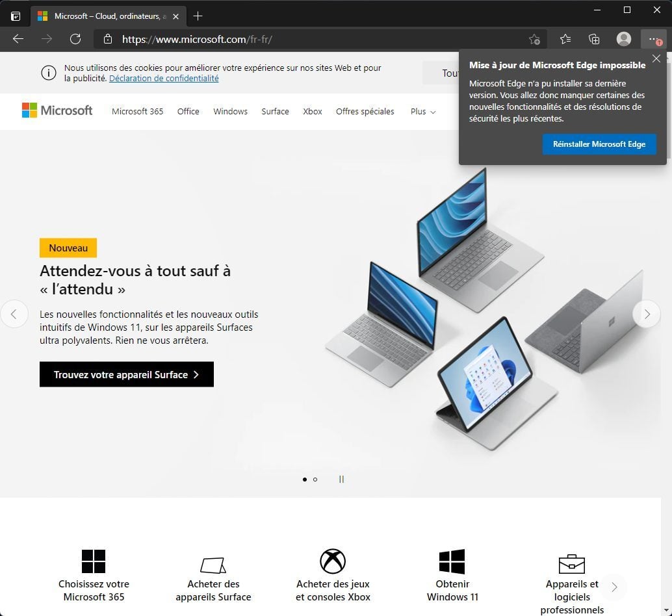
Task: Click the Microsoft logo
Action: click(x=57, y=110)
